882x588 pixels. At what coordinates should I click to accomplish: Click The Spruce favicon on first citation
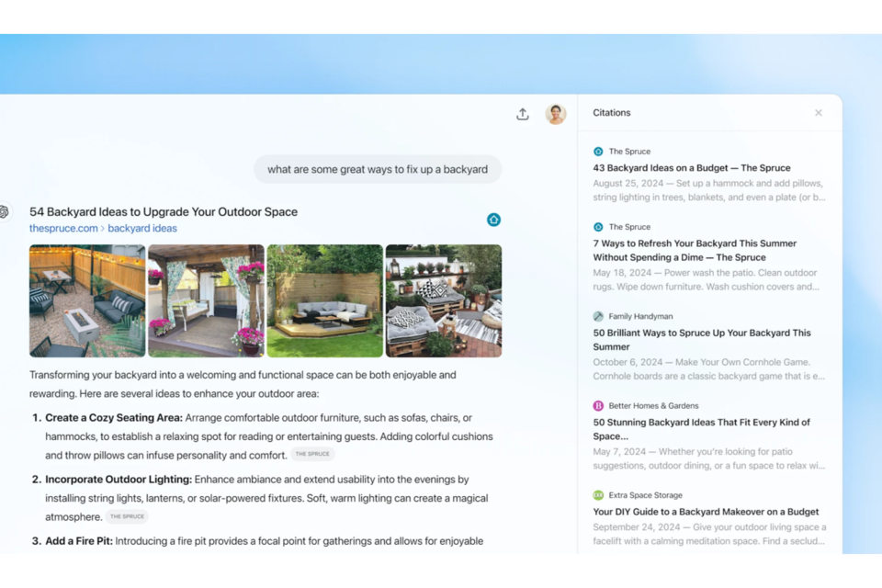click(x=598, y=152)
